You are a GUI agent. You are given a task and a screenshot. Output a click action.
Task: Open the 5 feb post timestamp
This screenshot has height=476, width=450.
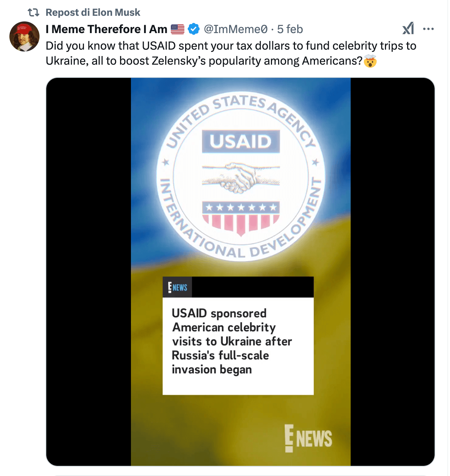click(290, 29)
